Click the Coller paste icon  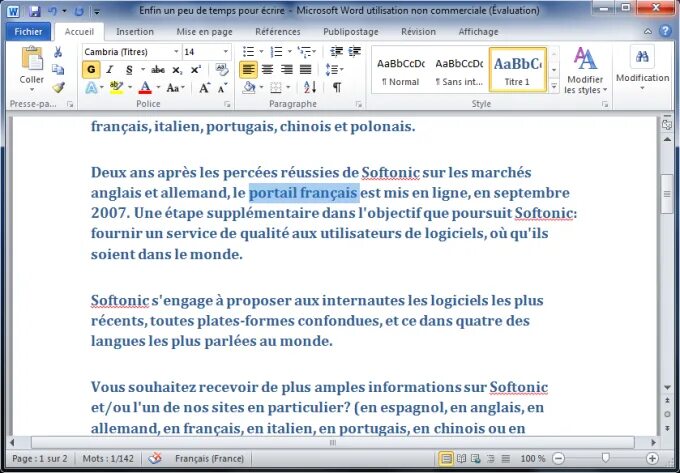[32, 59]
